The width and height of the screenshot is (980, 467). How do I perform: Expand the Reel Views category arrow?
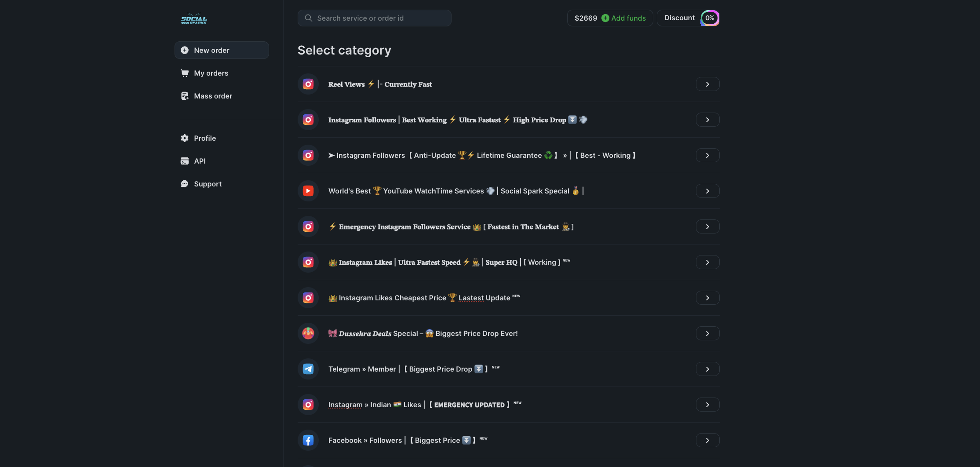[x=707, y=84]
